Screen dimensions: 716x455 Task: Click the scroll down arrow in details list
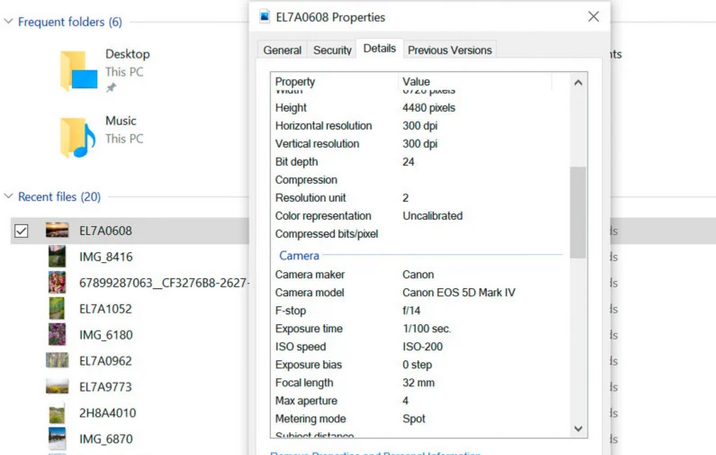coord(578,429)
